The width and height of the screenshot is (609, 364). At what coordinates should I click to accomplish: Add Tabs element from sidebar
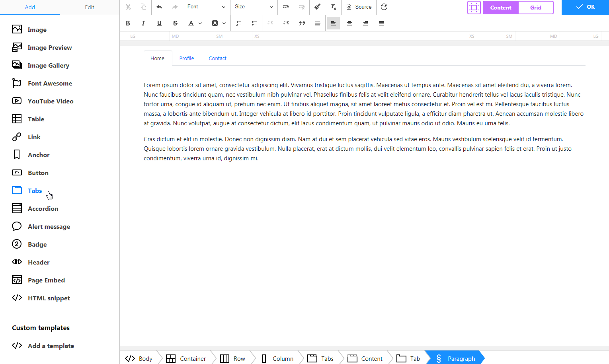27,191
